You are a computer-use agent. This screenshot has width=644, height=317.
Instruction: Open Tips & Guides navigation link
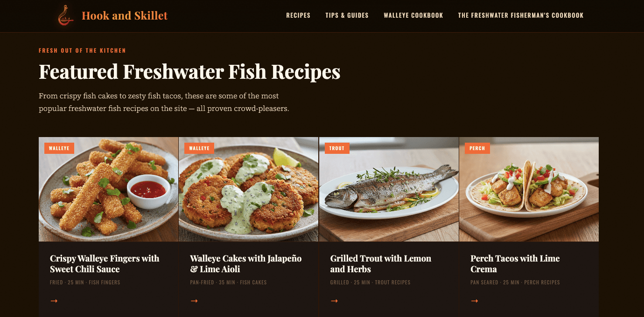coord(347,15)
